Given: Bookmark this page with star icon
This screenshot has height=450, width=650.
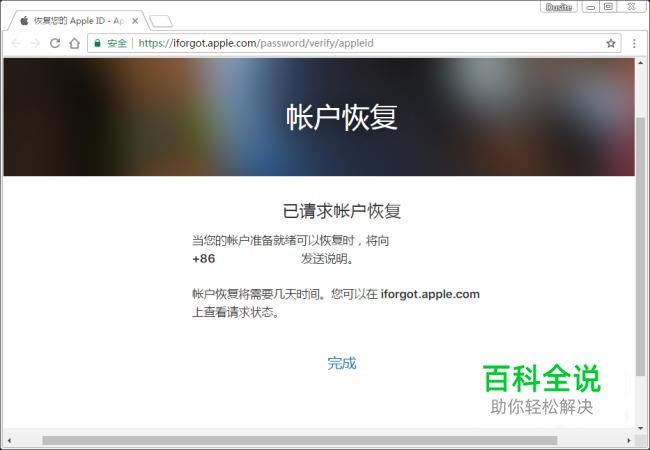Looking at the screenshot, I should [x=611, y=43].
